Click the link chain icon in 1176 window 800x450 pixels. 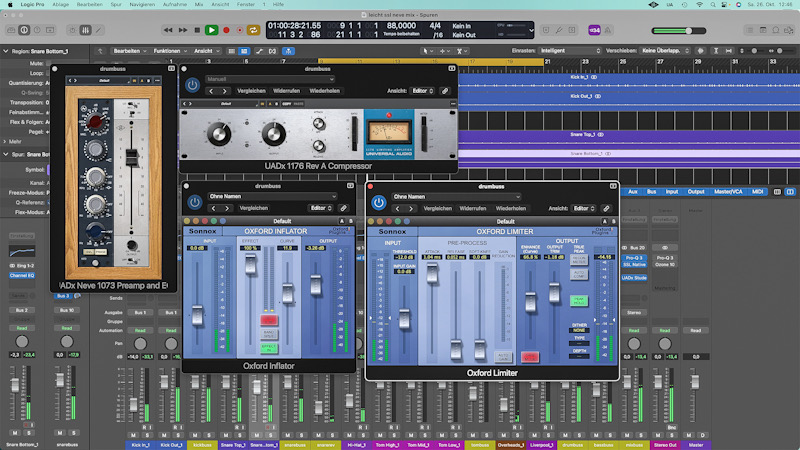(445, 91)
